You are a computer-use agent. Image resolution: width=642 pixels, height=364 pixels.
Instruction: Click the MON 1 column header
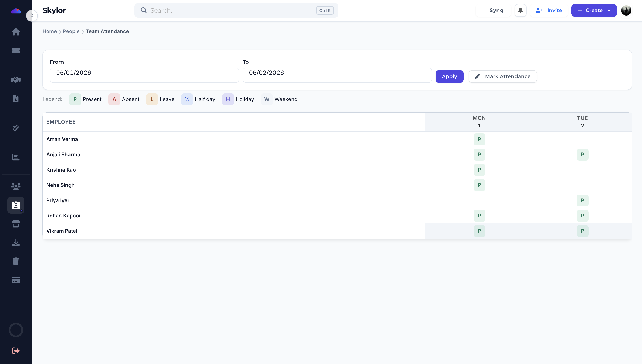479,122
